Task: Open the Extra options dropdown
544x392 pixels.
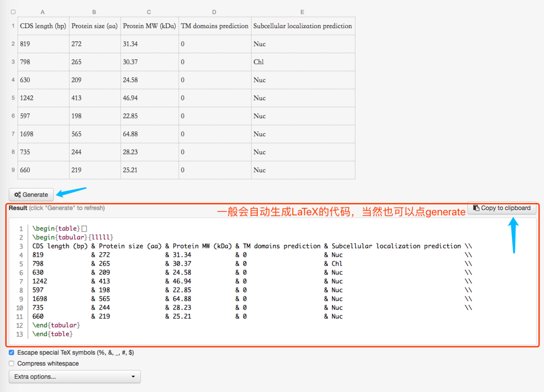Action: pyautogui.click(x=74, y=377)
